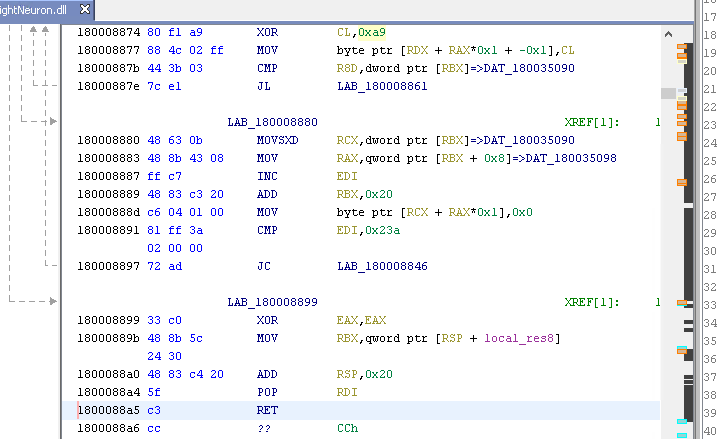Image resolution: width=717 pixels, height=439 pixels.
Task: Click the MOV mnemonic at 180008877
Action: coord(267,50)
